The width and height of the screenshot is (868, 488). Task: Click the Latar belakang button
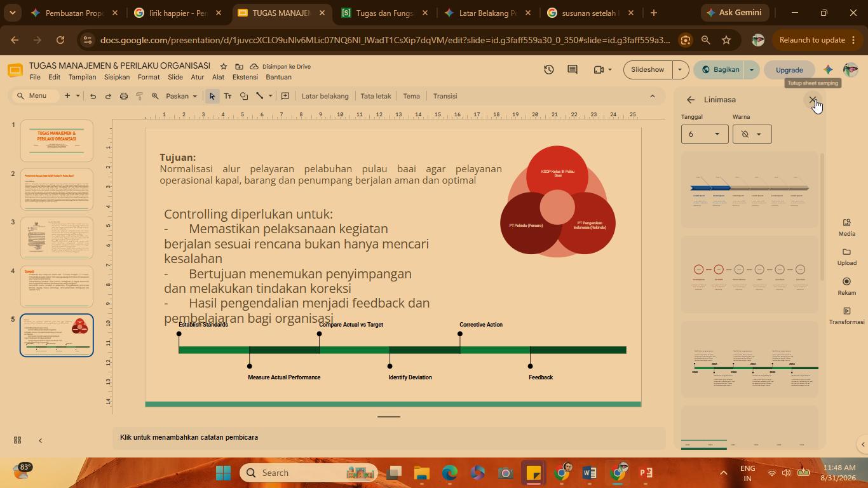pyautogui.click(x=325, y=96)
